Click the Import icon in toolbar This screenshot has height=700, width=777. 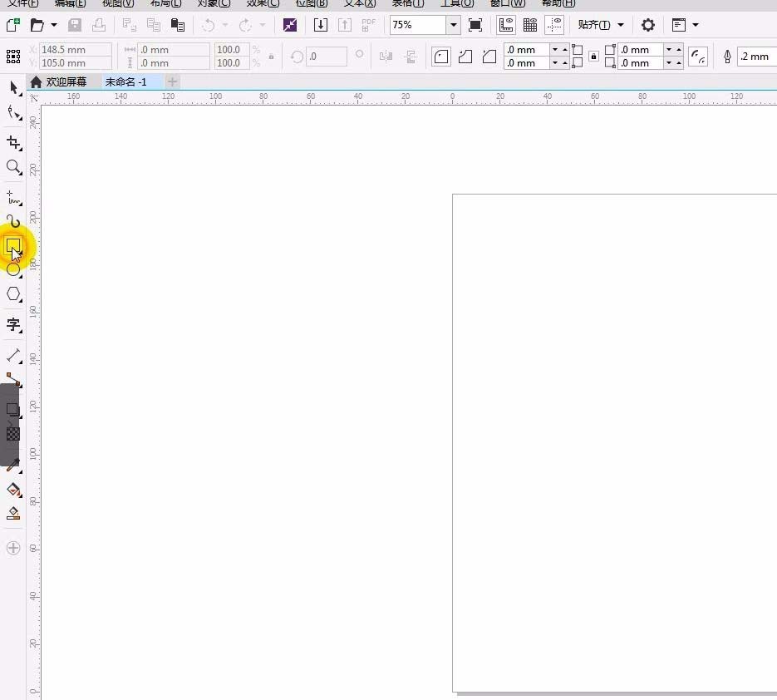tap(321, 25)
